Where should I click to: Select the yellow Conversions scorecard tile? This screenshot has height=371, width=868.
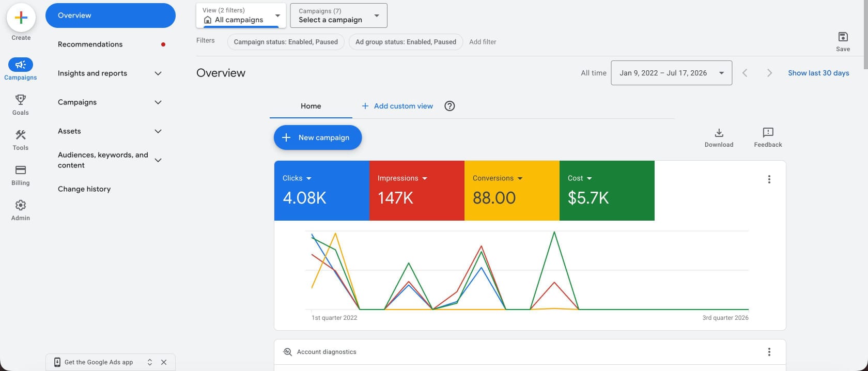coord(512,191)
